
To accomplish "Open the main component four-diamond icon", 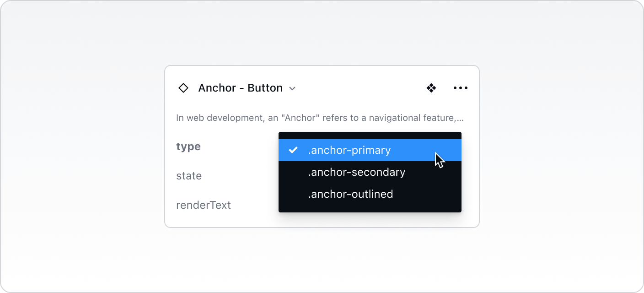I will pos(431,88).
